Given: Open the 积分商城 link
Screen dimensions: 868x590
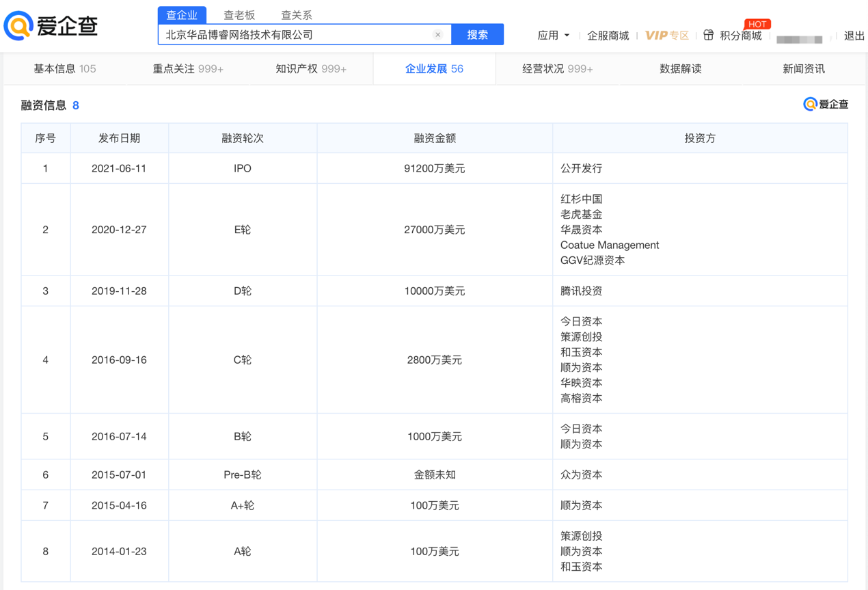Looking at the screenshot, I should click(741, 36).
